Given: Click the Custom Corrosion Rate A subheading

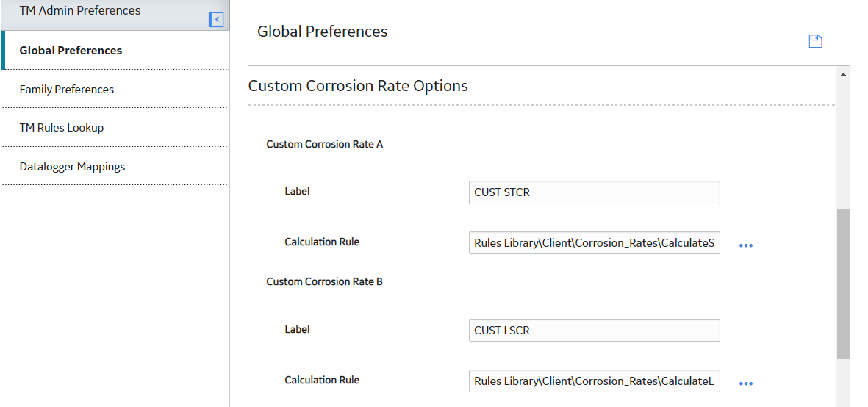Looking at the screenshot, I should coord(324,144).
